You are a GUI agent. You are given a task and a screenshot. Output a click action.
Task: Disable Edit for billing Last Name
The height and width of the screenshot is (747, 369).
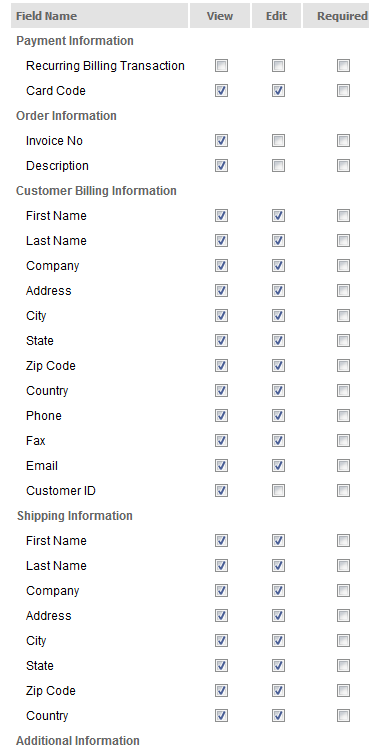[279, 241]
